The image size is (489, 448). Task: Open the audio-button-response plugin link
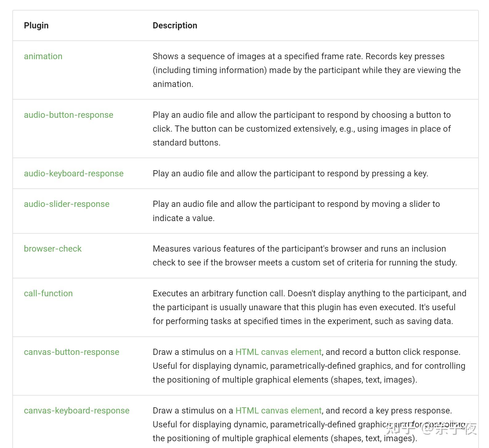[68, 115]
